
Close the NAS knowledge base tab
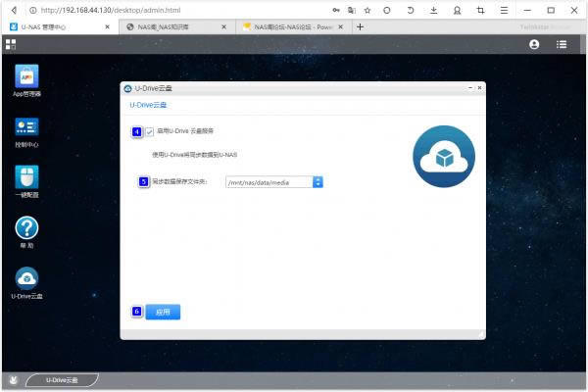coord(223,27)
